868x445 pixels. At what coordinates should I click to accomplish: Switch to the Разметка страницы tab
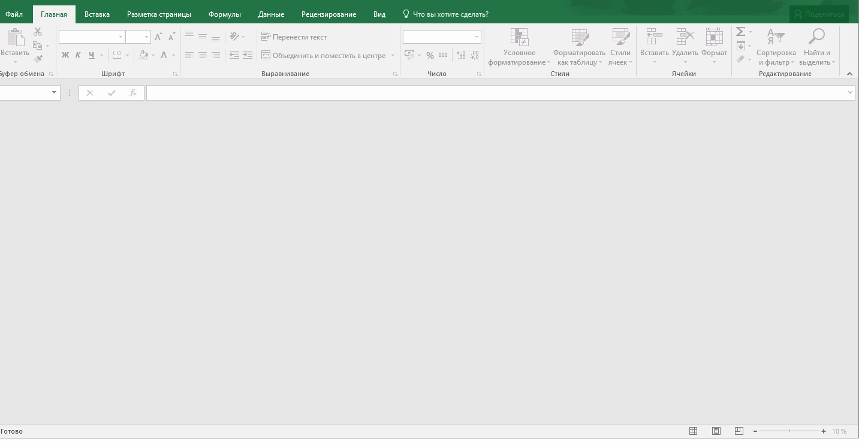159,14
